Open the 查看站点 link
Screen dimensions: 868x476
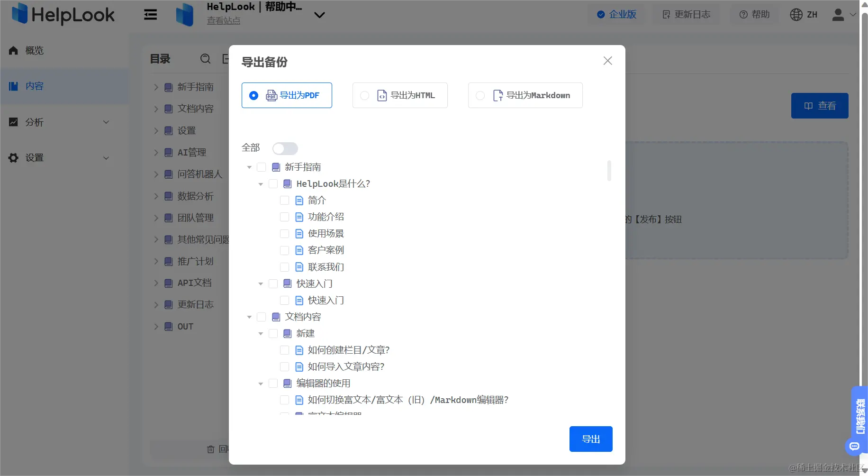[x=224, y=21]
